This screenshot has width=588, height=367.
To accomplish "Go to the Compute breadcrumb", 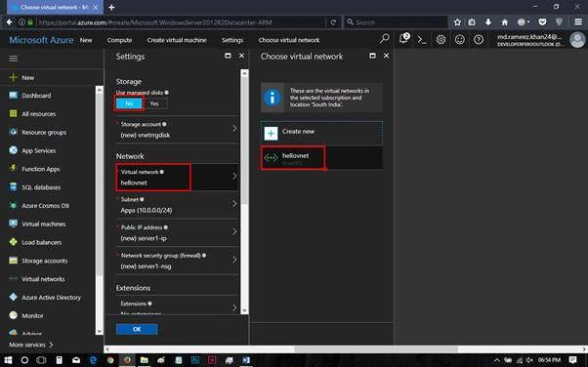I will coord(119,40).
